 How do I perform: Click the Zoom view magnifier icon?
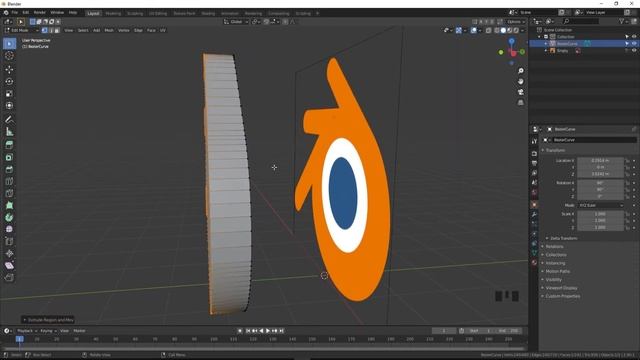[520, 71]
